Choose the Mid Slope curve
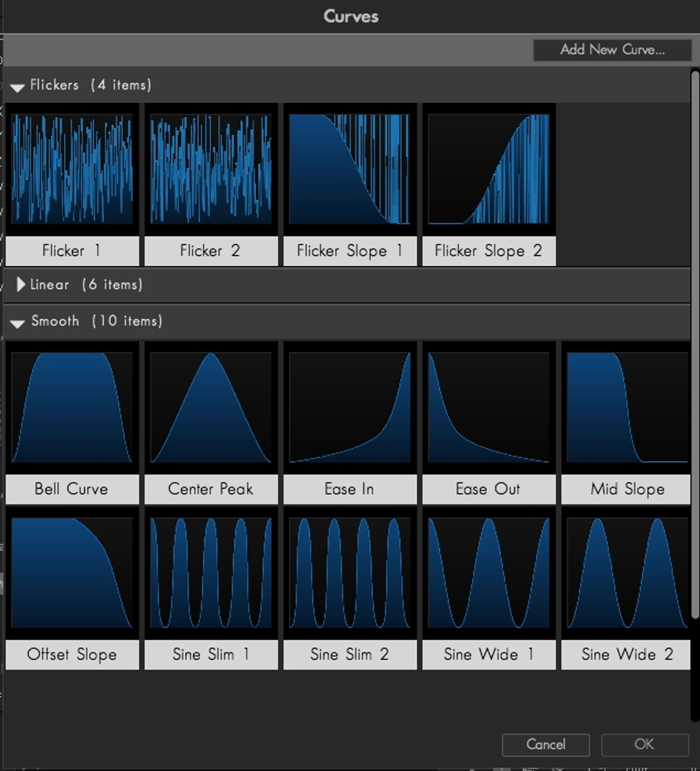 [x=627, y=407]
